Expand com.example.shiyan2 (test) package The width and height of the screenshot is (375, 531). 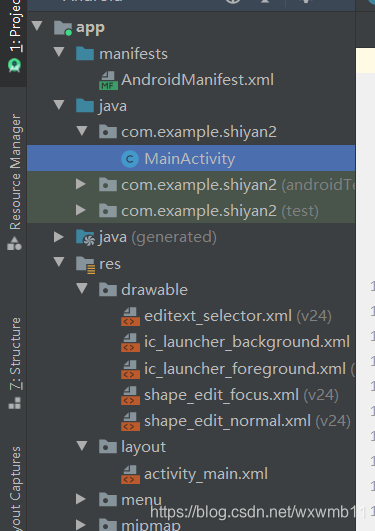(81, 210)
